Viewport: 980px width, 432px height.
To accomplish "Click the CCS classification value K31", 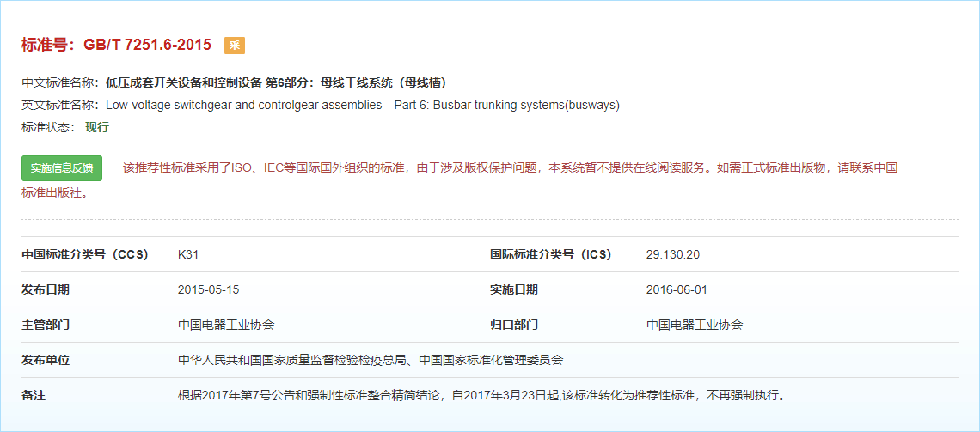I will [188, 254].
